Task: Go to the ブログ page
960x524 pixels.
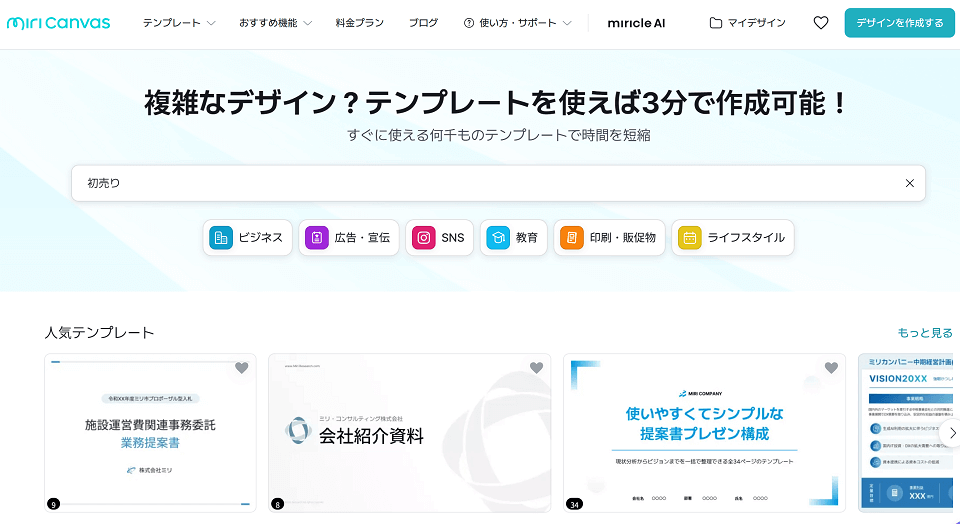Action: [x=423, y=23]
